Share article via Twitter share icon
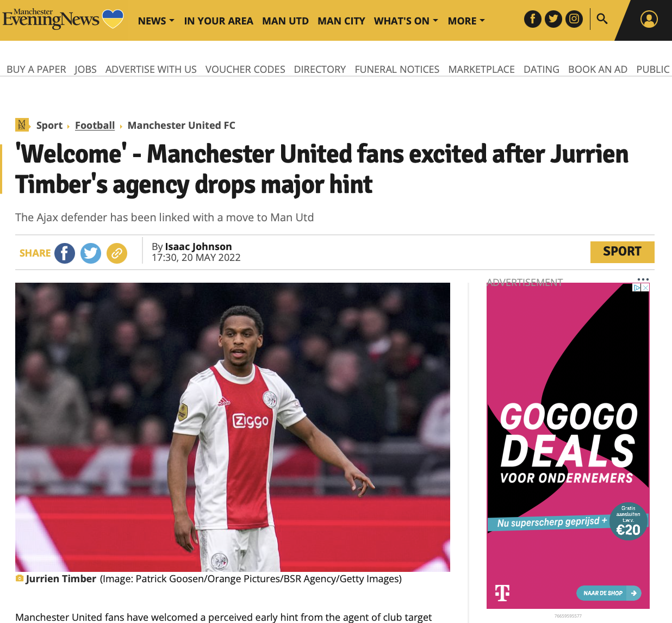The height and width of the screenshot is (623, 672). pos(91,253)
